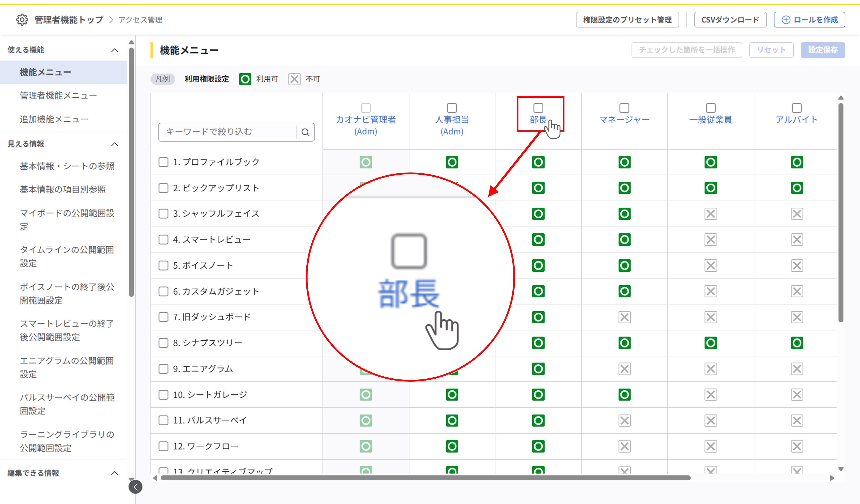860x504 pixels.
Task: Toggle 旧ダッシュボード permission for マネージャー
Action: (x=625, y=317)
